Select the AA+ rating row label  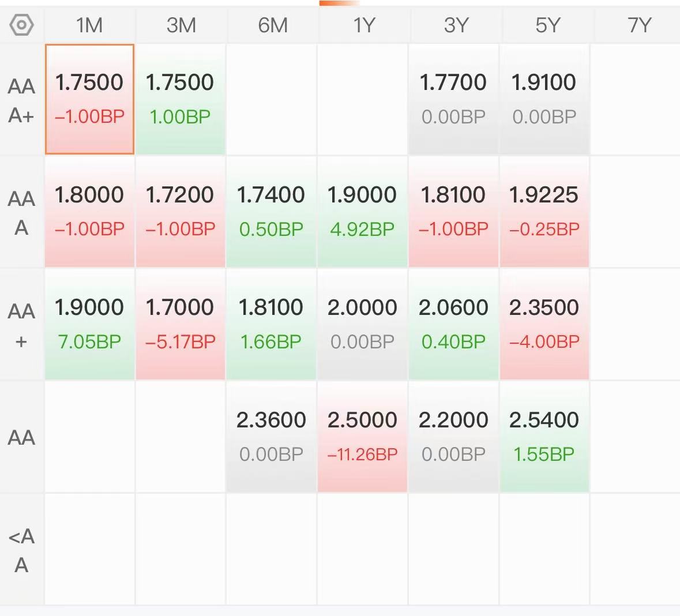pos(21,325)
